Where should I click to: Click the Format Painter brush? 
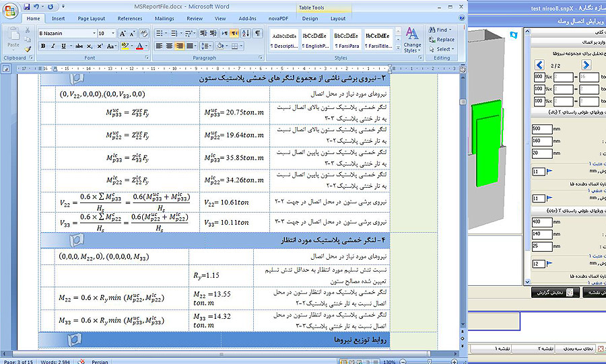(x=26, y=48)
